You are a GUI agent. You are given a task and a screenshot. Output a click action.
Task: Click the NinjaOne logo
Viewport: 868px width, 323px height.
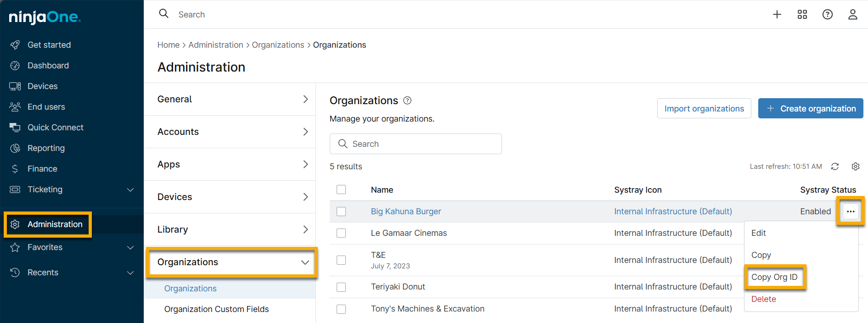pyautogui.click(x=45, y=17)
